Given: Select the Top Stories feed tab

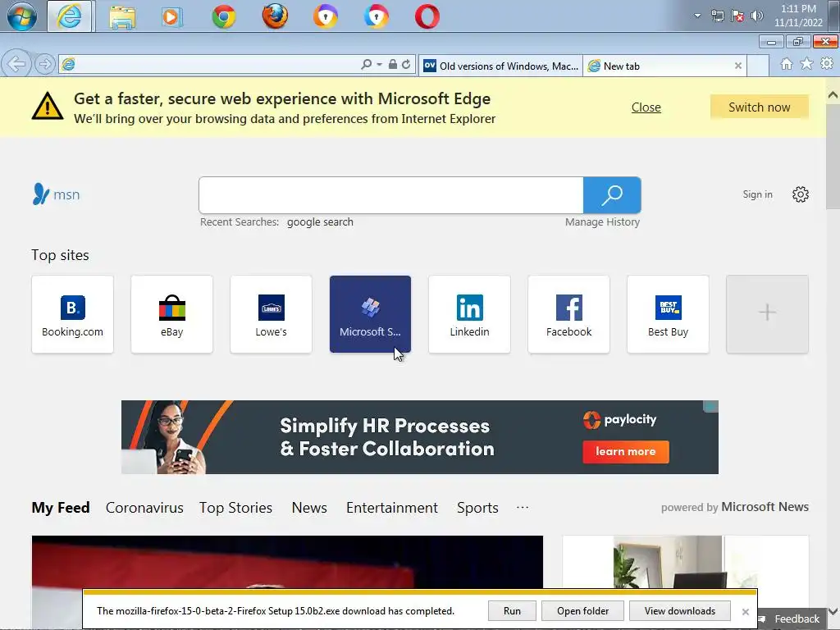Looking at the screenshot, I should (235, 507).
